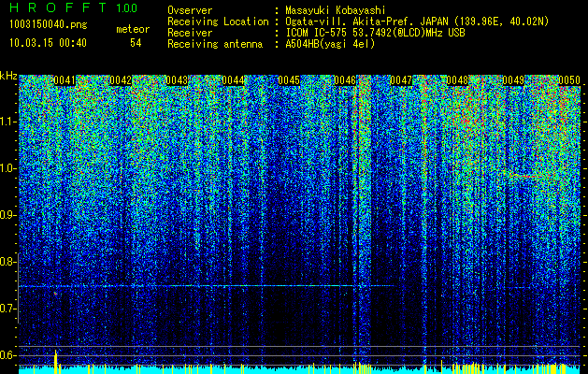Click the date stamp 10.03.15 00:40
Viewport: 588px width, 374px height.
click(x=48, y=43)
